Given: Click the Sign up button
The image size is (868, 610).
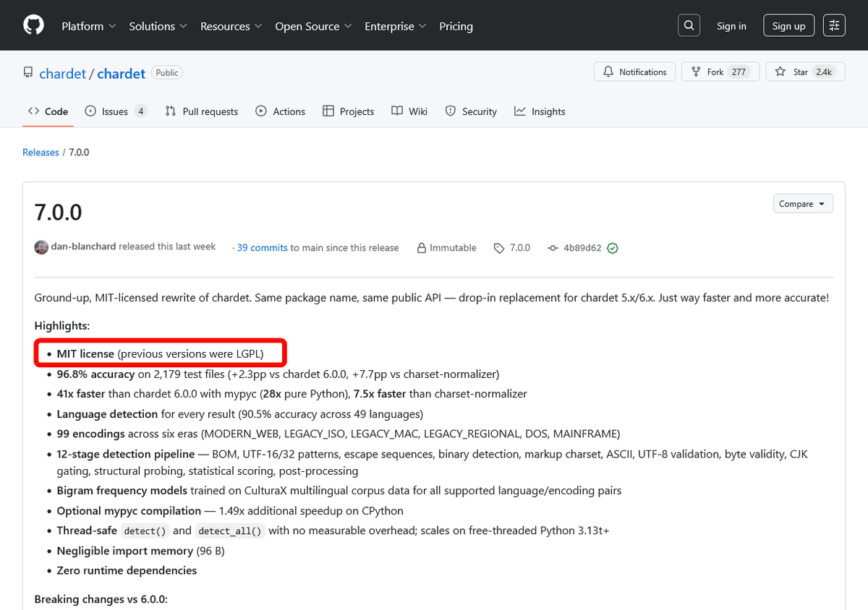Looking at the screenshot, I should [x=788, y=26].
